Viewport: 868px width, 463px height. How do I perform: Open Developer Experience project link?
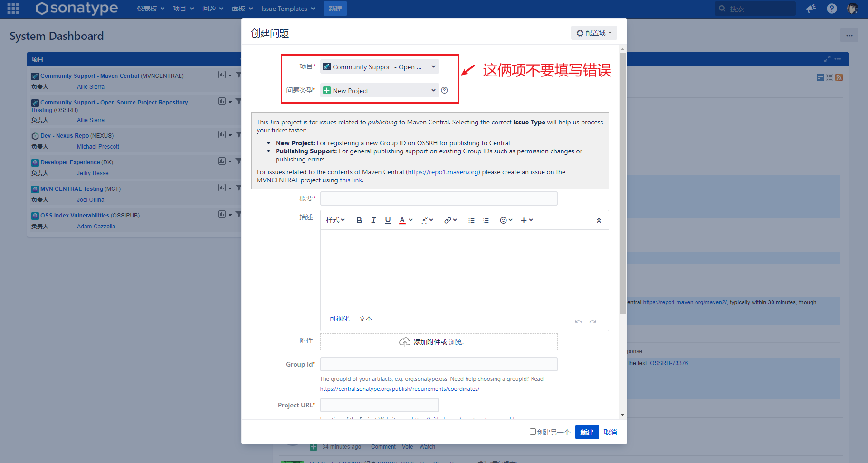[70, 162]
